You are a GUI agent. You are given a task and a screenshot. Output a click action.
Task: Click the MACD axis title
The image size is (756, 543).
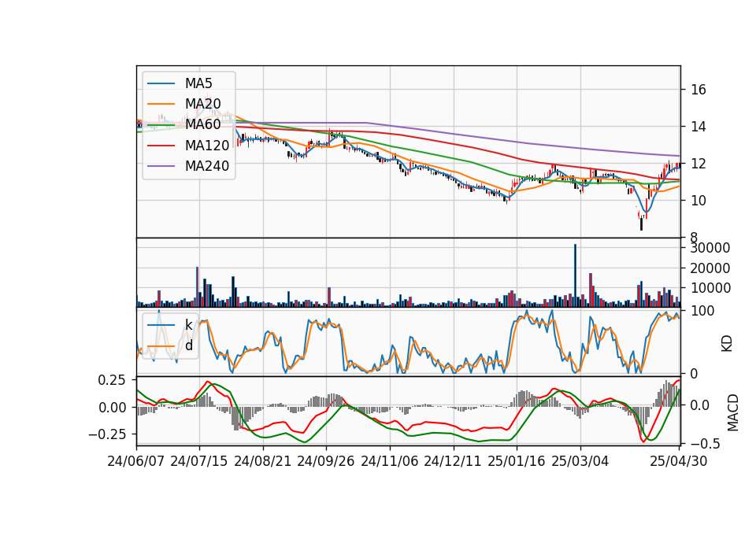(x=733, y=412)
